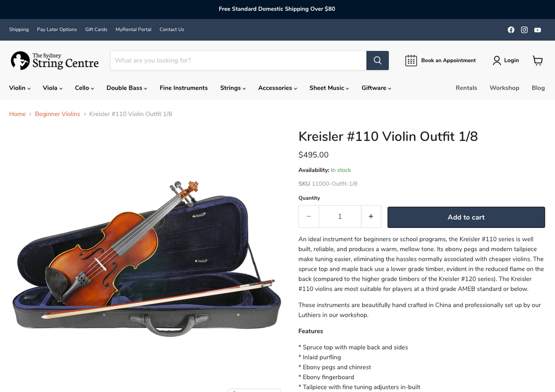Follow the Beginner Violins breadcrumb link

click(x=57, y=114)
